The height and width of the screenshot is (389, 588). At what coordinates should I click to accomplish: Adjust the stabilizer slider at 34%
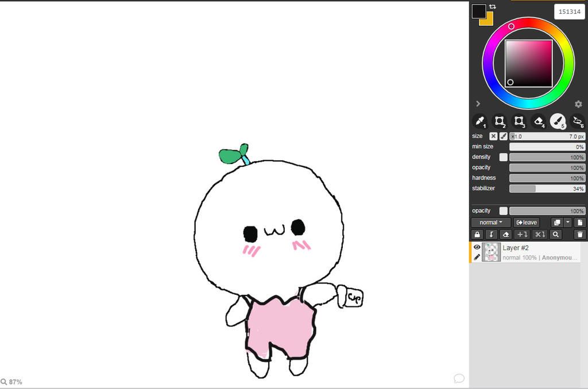point(547,189)
